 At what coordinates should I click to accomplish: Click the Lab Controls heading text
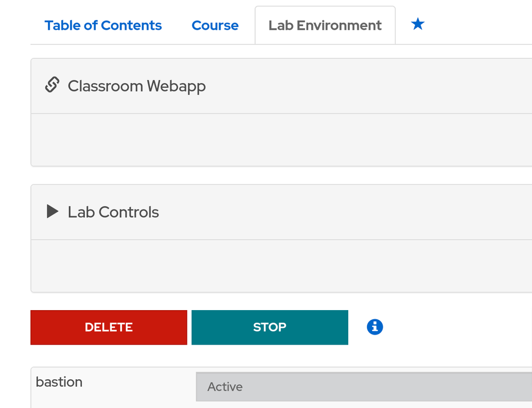point(113,212)
